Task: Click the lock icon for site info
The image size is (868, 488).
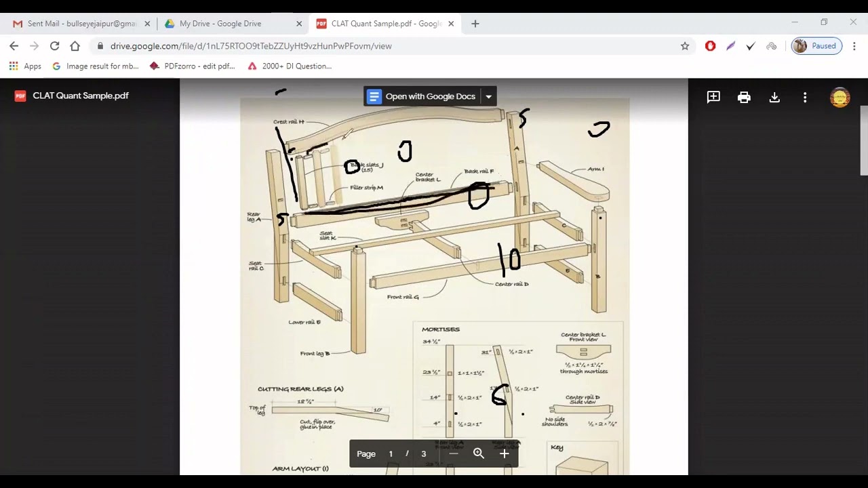Action: coord(100,46)
